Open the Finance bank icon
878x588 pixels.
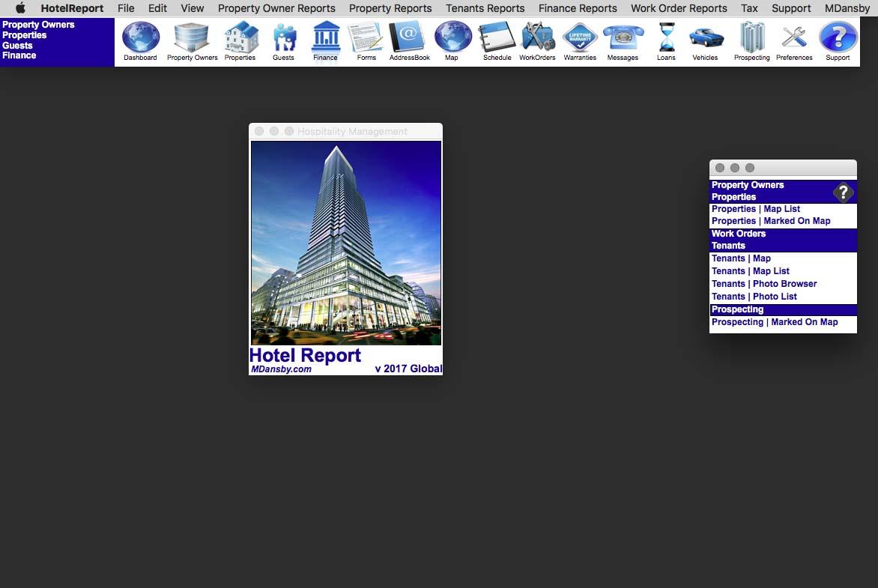pos(326,37)
